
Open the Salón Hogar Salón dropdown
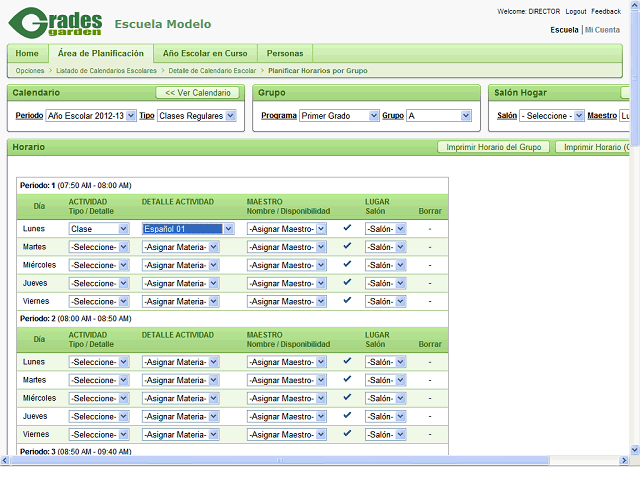click(552, 116)
